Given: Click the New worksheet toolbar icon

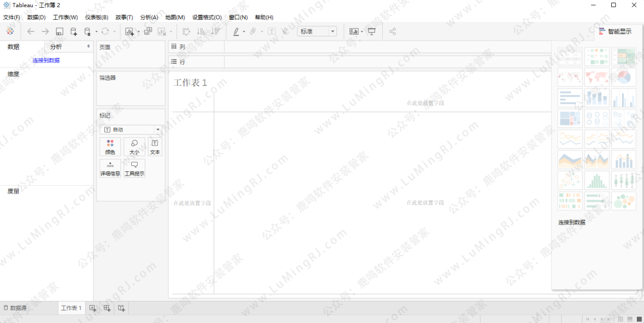Looking at the screenshot, I should click(x=129, y=31).
